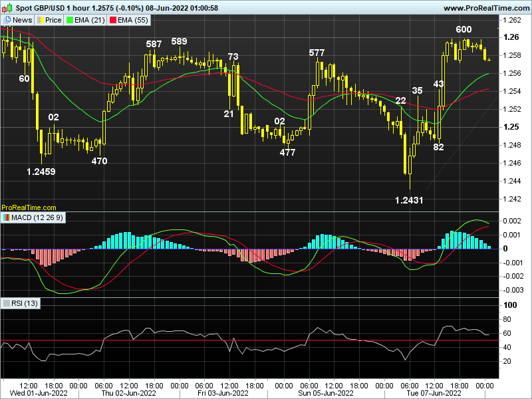Click the candlestick chart icon in title bar
Screen dimensions: 532x399
coord(7,7)
